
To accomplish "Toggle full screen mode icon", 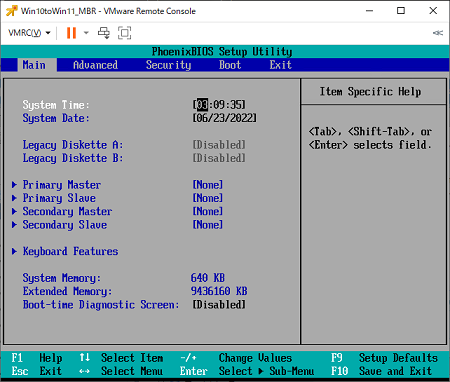I will coord(124,33).
